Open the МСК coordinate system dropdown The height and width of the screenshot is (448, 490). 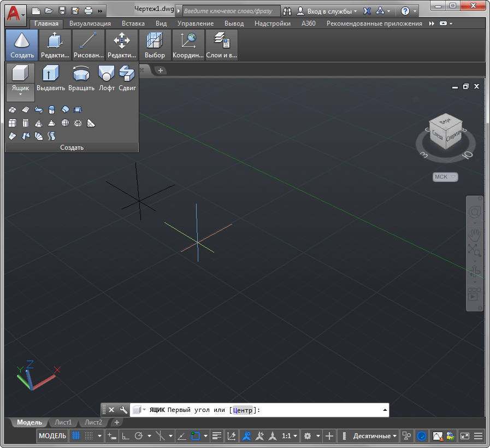pyautogui.click(x=445, y=177)
